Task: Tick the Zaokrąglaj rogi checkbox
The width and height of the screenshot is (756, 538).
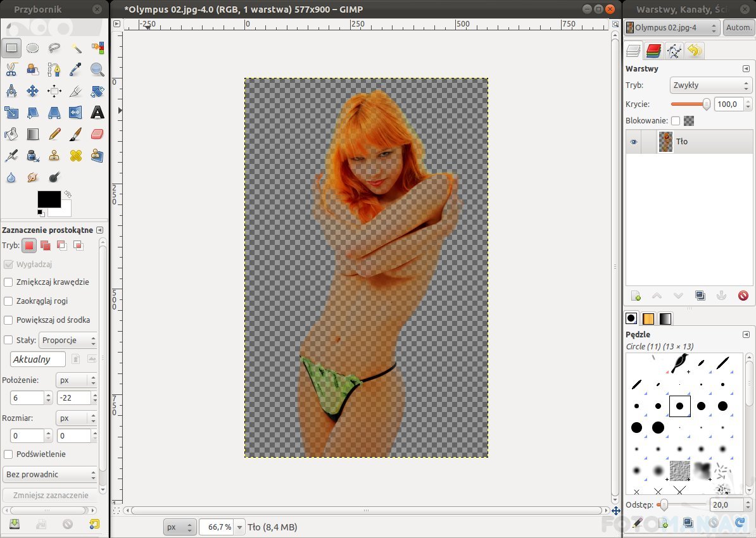Action: point(9,301)
